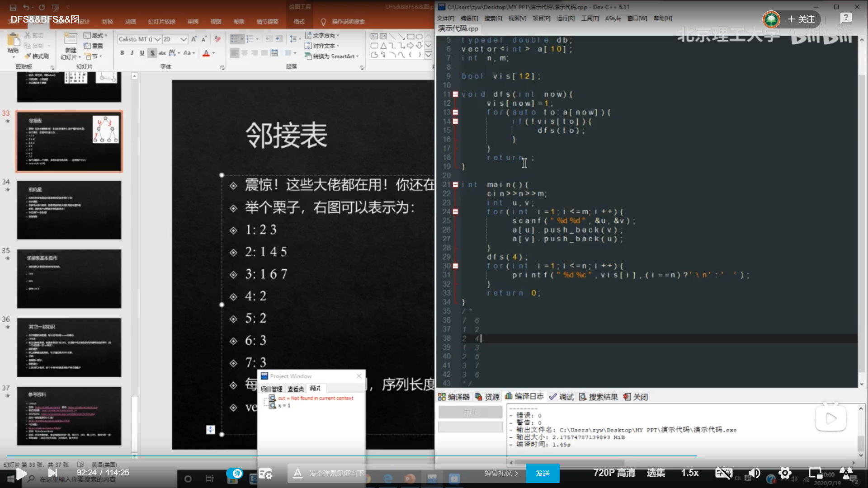Toggle subtitles off icon in player

click(x=723, y=473)
